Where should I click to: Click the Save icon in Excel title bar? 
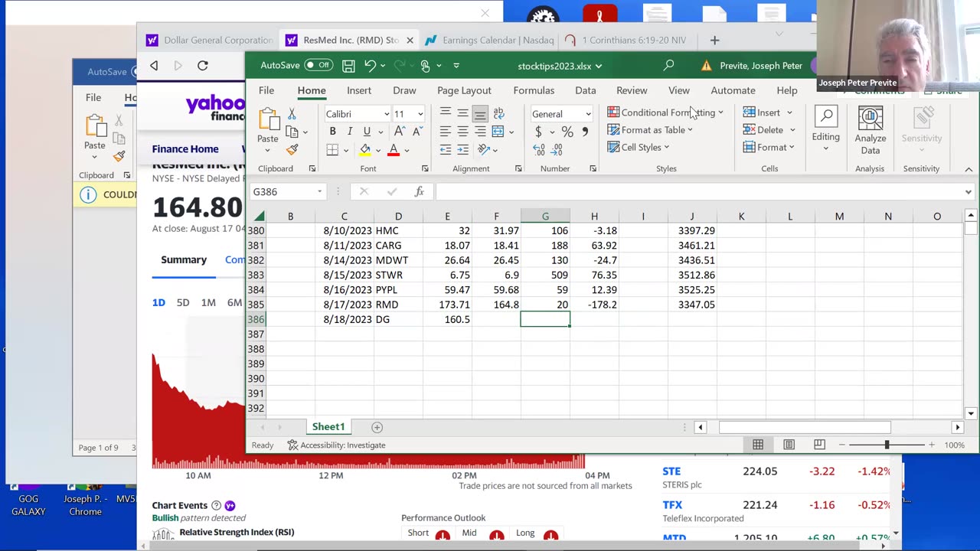[x=348, y=65]
